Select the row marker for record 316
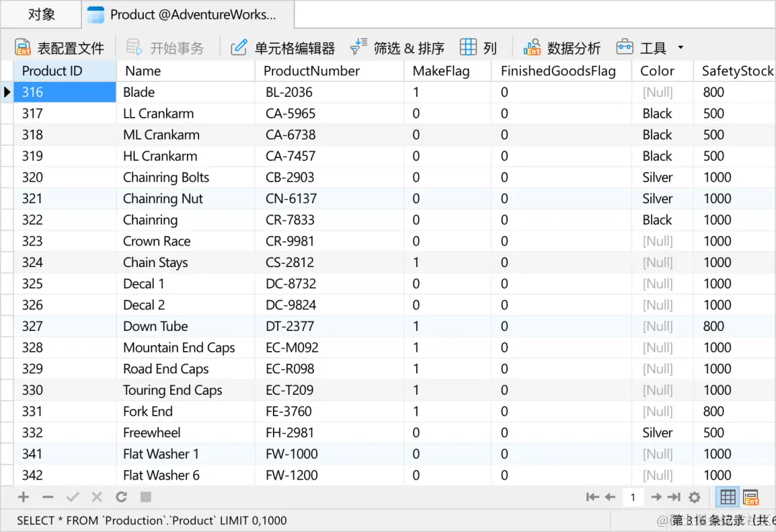776x532 pixels. [7, 92]
